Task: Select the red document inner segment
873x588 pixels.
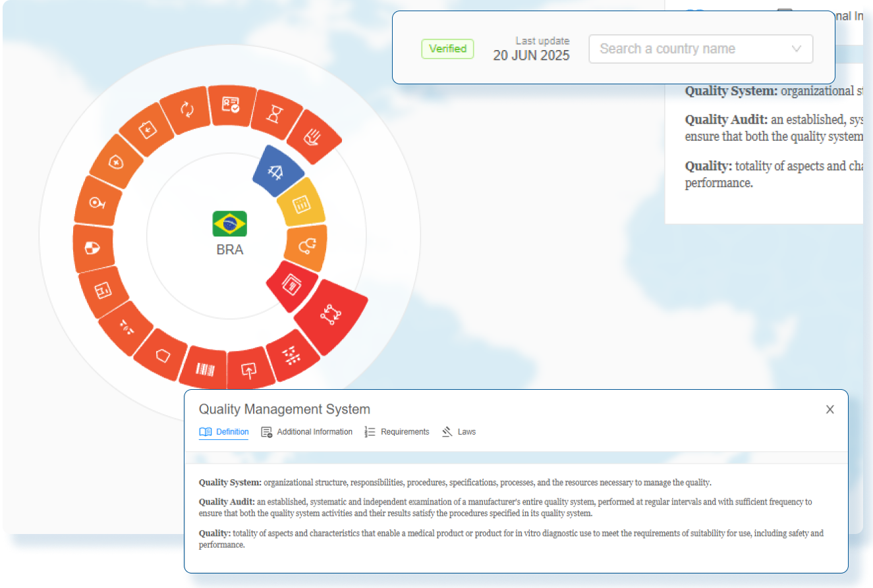Action: pyautogui.click(x=292, y=286)
